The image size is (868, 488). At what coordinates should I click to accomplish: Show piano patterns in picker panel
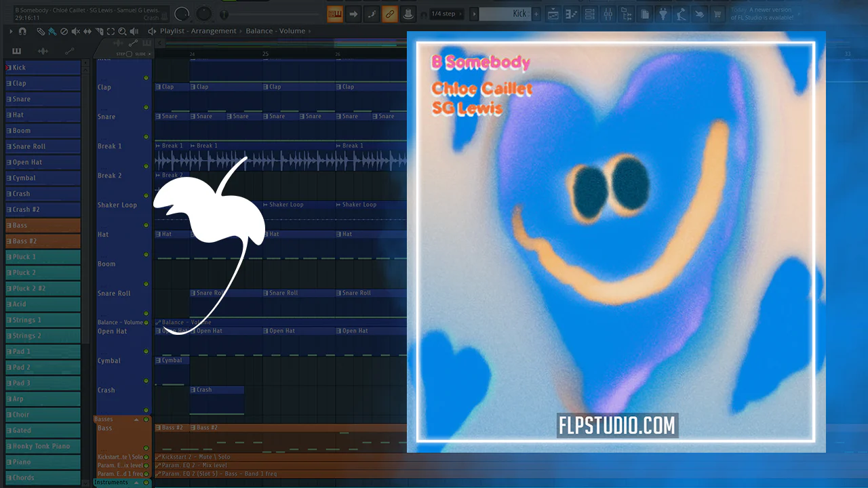coord(17,52)
